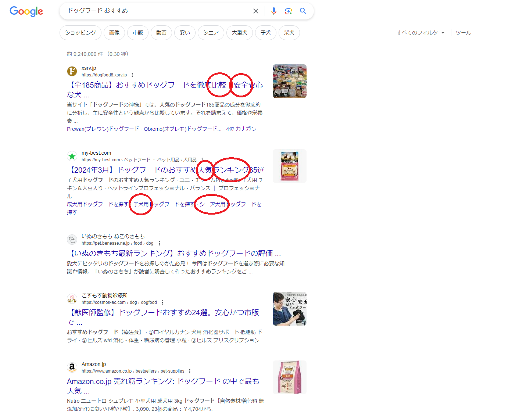Apply the シニア filter chip

click(x=211, y=33)
